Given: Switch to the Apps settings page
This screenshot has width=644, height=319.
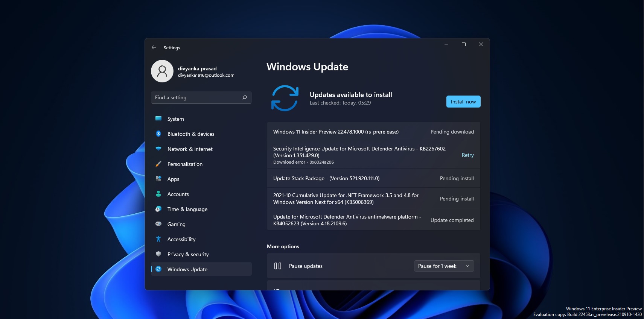Looking at the screenshot, I should [201, 179].
